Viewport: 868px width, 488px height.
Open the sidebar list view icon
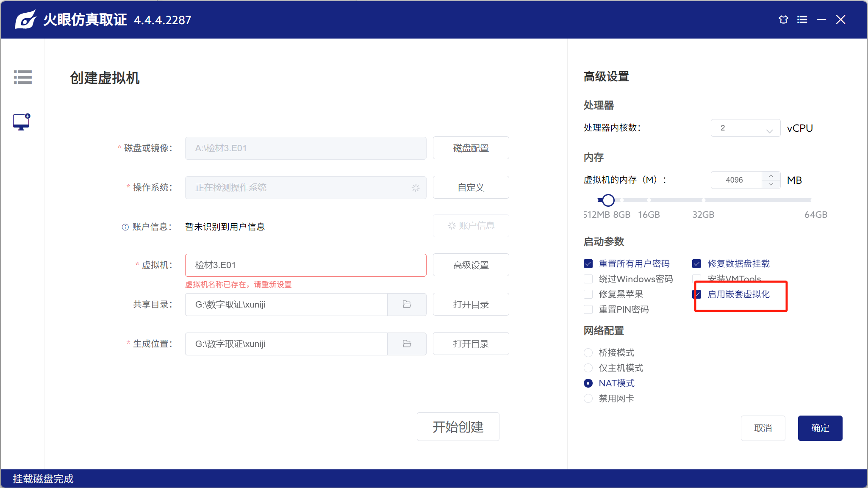pos(23,77)
